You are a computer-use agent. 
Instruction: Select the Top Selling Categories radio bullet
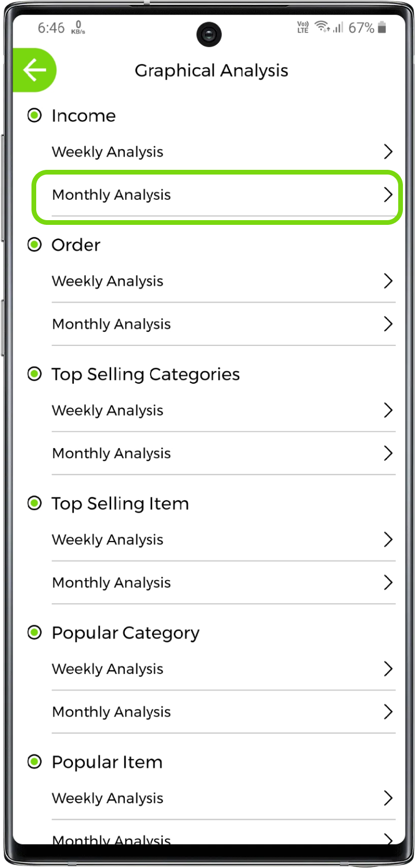(35, 374)
